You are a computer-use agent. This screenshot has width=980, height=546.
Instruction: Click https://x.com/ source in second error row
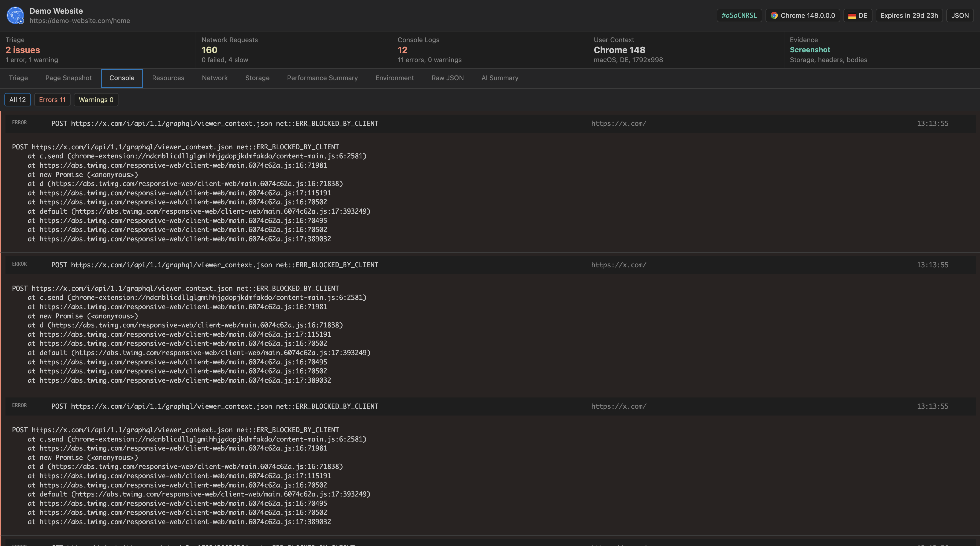[x=619, y=265]
